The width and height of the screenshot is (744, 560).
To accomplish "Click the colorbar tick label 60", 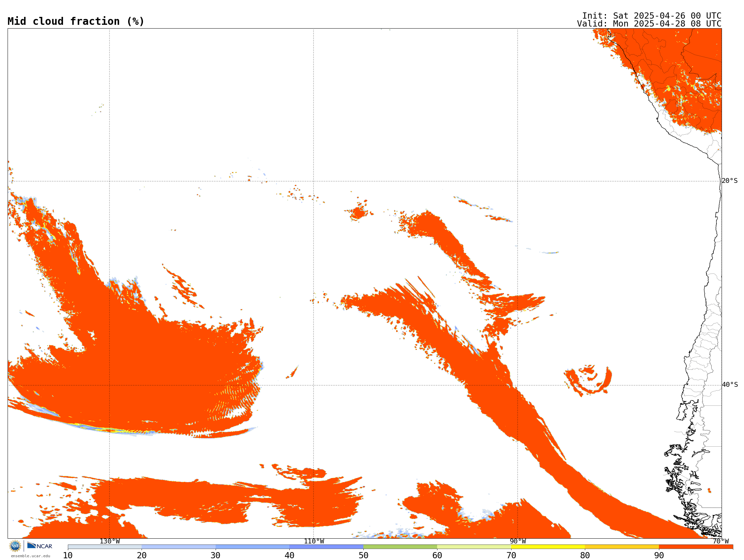I will [437, 556].
